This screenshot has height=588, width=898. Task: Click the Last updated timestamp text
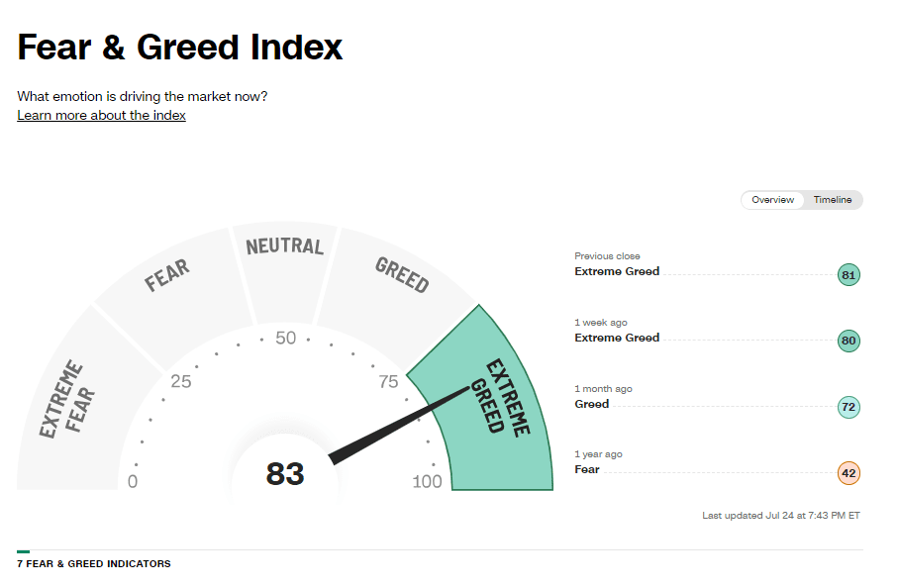coord(781,516)
